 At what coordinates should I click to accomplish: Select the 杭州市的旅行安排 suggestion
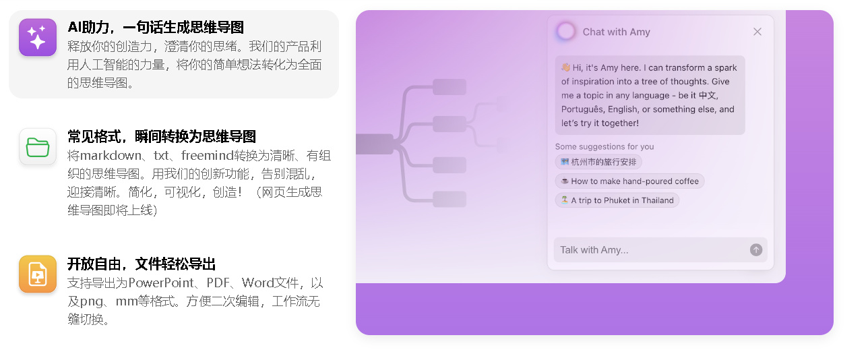pos(598,162)
